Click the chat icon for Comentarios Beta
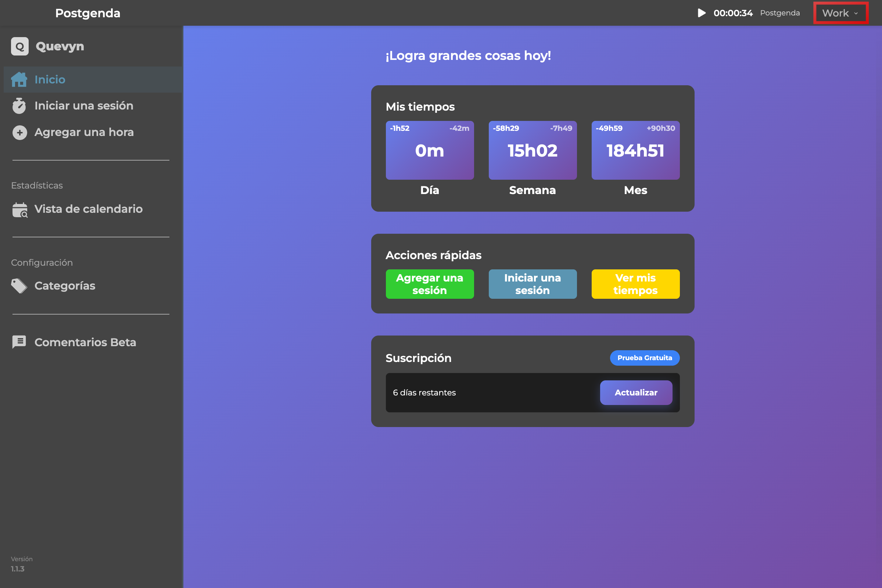882x588 pixels. (x=19, y=342)
